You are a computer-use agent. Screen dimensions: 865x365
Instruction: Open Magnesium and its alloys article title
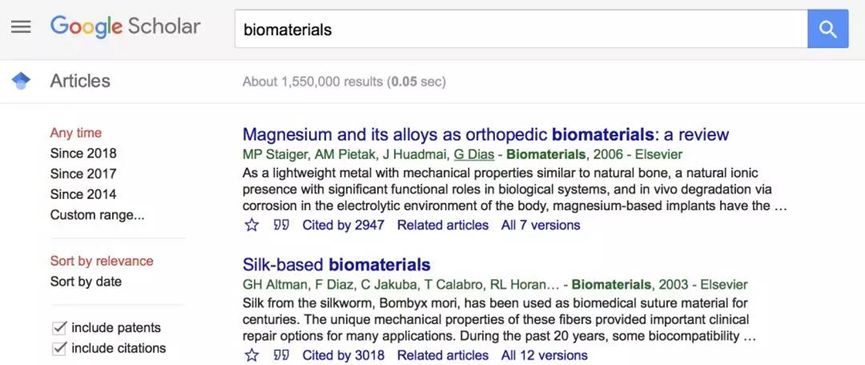point(485,134)
